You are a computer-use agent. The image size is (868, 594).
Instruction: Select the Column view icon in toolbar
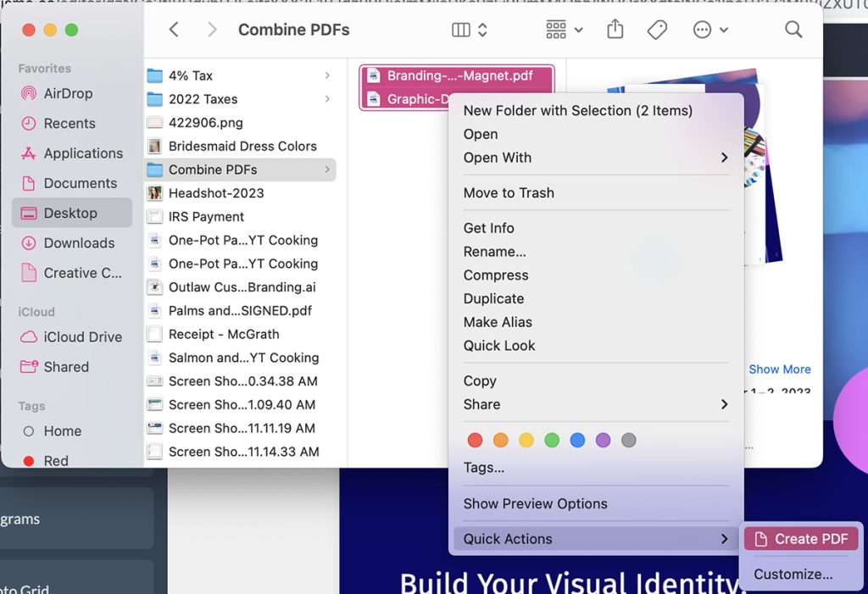coord(461,28)
